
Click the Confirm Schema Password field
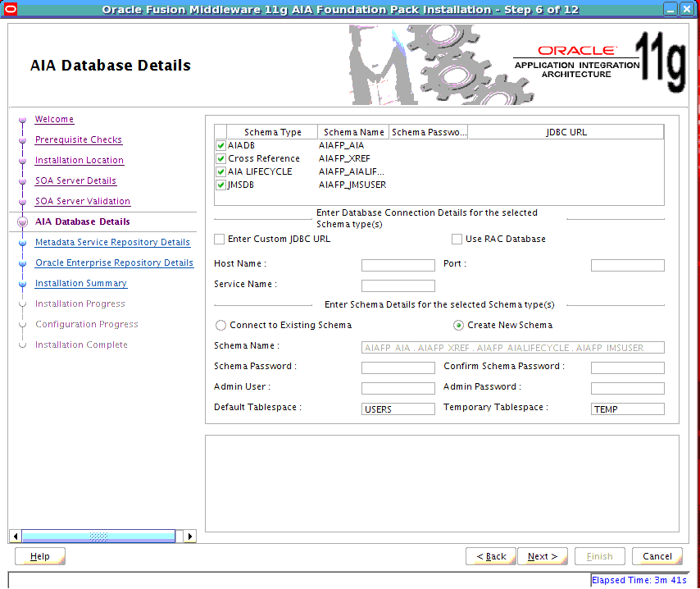(x=628, y=368)
